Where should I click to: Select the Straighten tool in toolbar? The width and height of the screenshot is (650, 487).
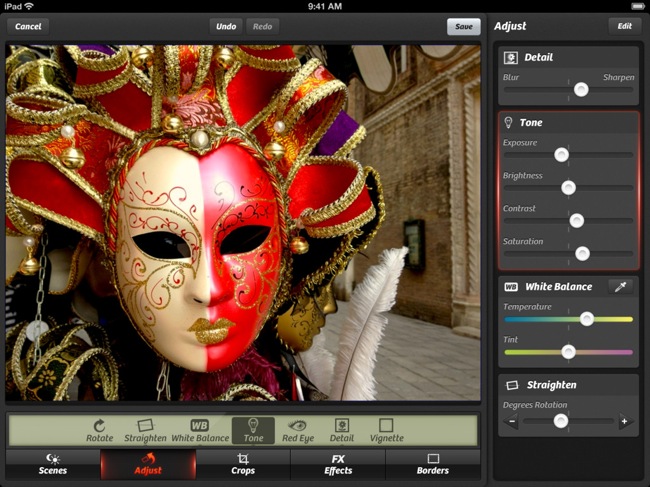146,430
